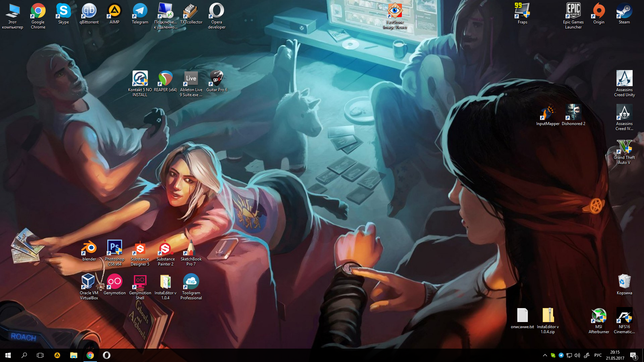This screenshot has height=362, width=644.
Task: Select the Tooligram Professional shortcut
Action: [191, 287]
